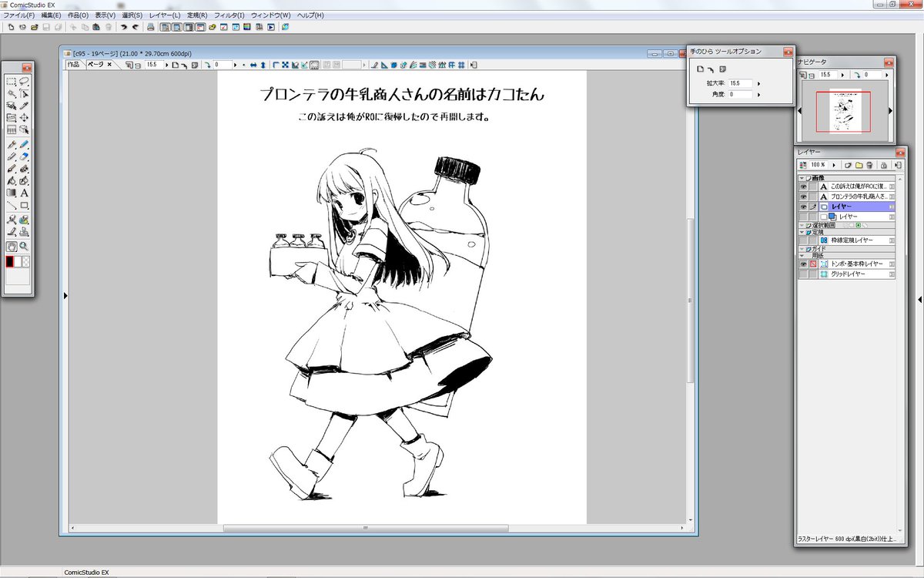Hide the プロンテラの牛乳商人 text layer
Screen dimensions: 924x578
[803, 197]
